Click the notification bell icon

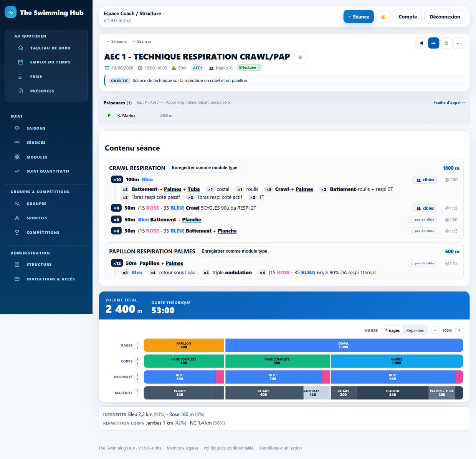coord(383,17)
